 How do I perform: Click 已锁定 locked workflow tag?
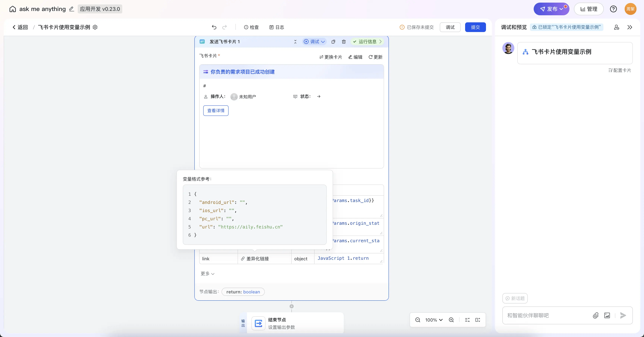[566, 27]
